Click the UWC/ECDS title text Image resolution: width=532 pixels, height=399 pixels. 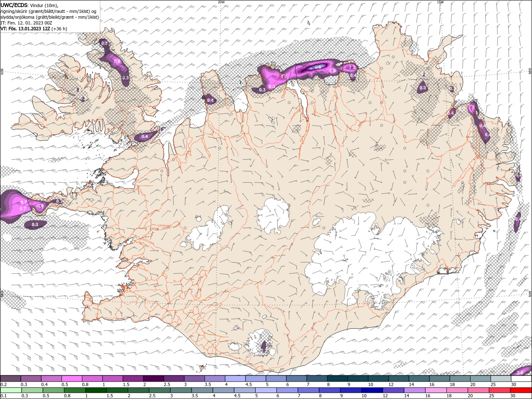point(14,5)
